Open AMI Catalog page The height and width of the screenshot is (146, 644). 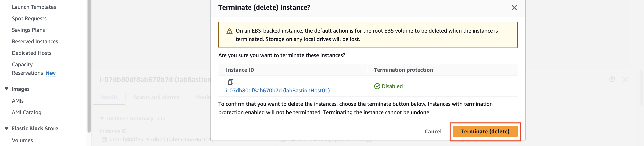coord(26,112)
